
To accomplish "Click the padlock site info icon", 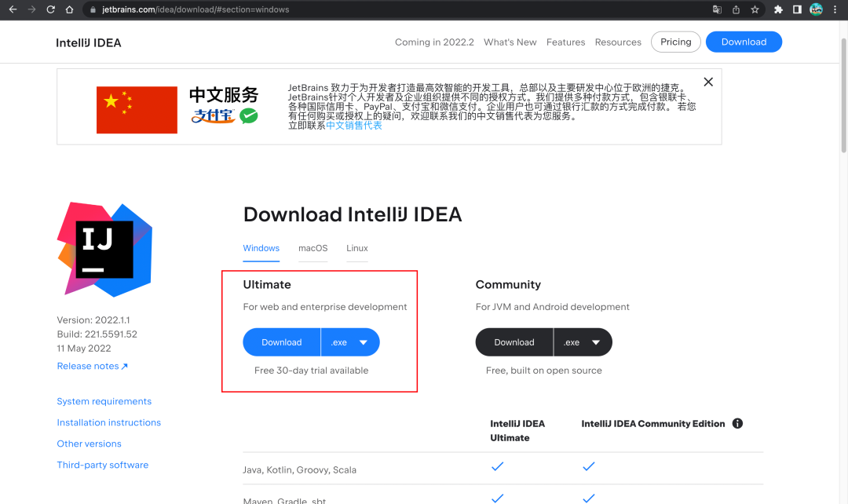I will pyautogui.click(x=93, y=9).
